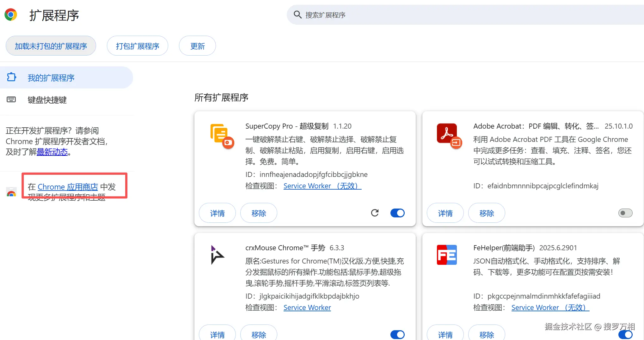Viewport: 644px width, 340px height.
Task: Inspect FeHelper Service Worker (无效) link
Action: (x=550, y=307)
